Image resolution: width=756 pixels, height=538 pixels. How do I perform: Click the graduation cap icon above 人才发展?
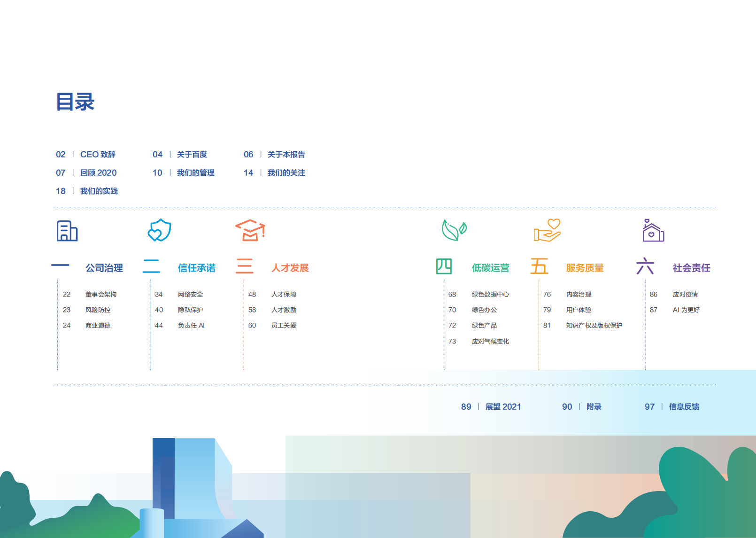tap(251, 230)
